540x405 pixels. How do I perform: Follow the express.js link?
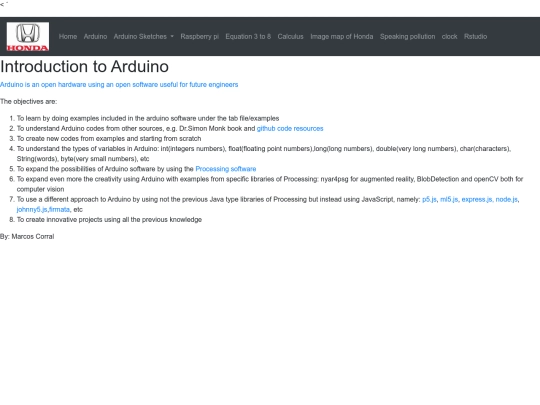477,199
